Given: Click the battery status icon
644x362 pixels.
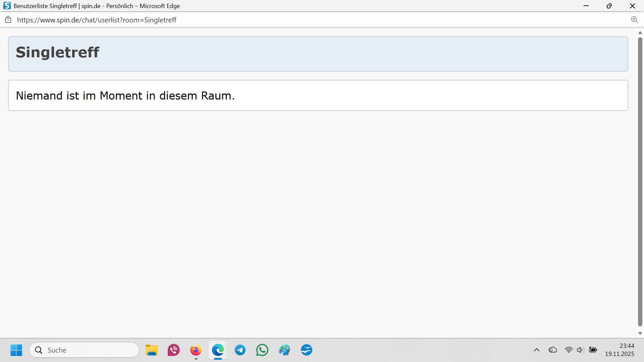Looking at the screenshot, I should [593, 350].
